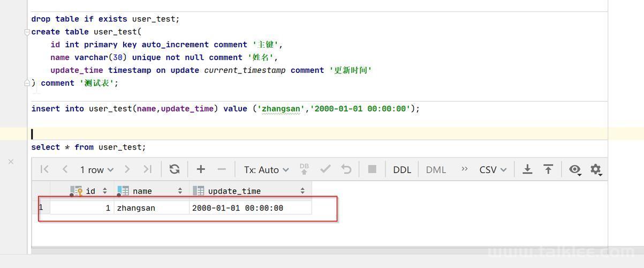Sort by the update_time column header
This screenshot has height=268, width=644.
(250, 191)
